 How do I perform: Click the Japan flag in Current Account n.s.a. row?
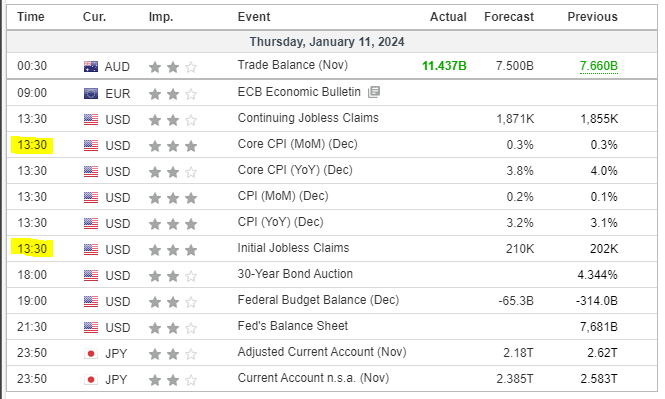[x=91, y=379]
